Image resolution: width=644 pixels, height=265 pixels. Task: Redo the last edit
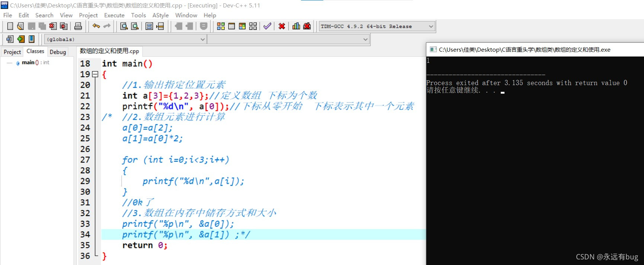tap(107, 26)
